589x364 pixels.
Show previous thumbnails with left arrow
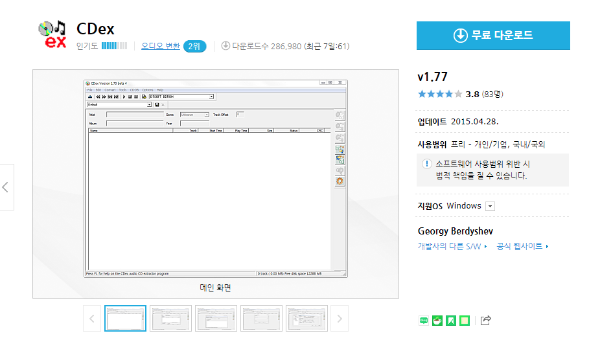click(x=92, y=319)
